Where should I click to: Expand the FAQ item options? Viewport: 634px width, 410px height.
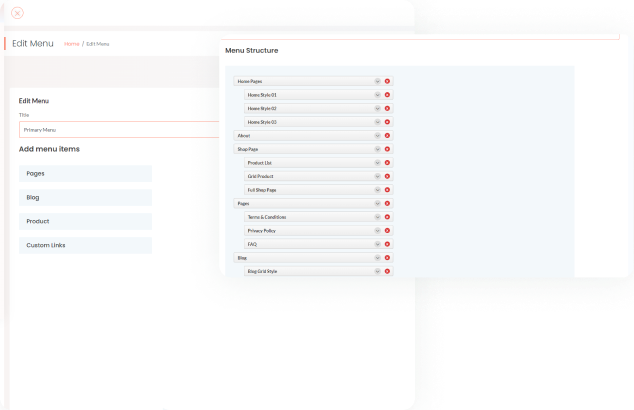(377, 244)
